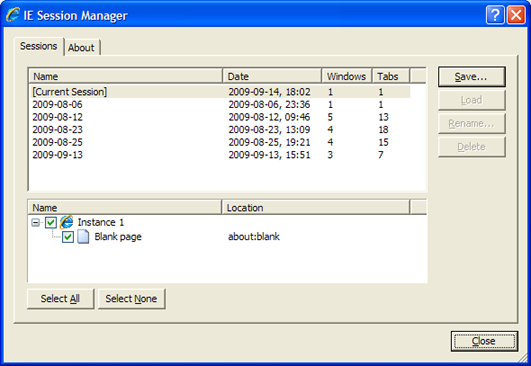This screenshot has width=531, height=366.
Task: Switch to the About tab
Action: click(x=81, y=47)
